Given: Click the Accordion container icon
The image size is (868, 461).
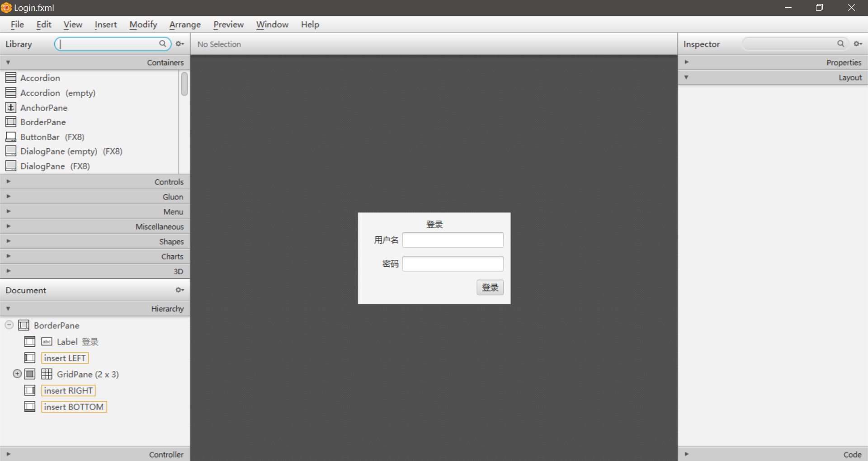Looking at the screenshot, I should tap(11, 78).
